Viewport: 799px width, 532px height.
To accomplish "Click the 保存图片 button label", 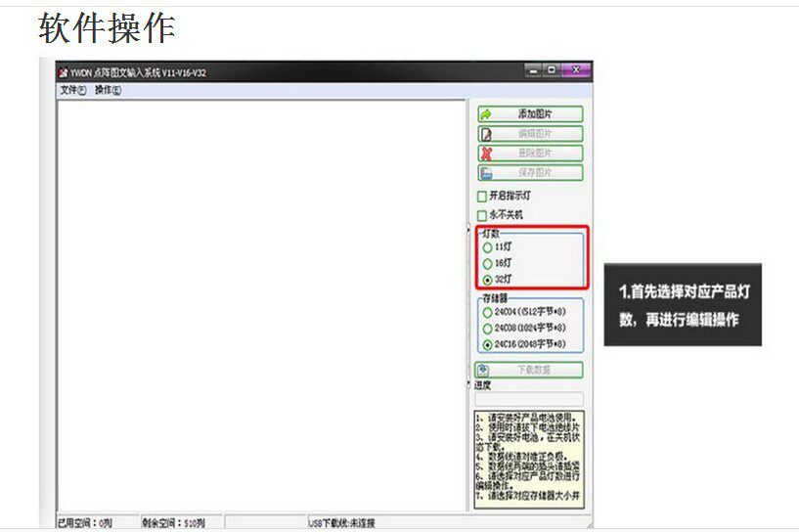I will [535, 173].
